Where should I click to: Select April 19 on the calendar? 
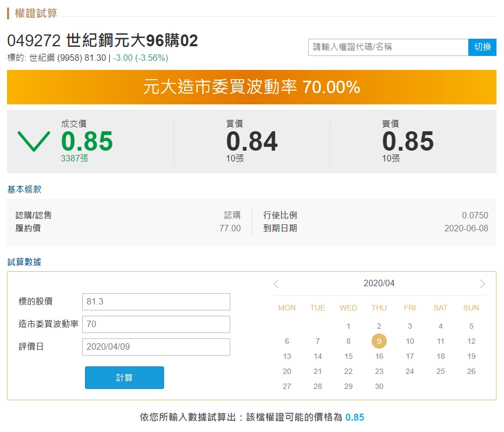click(x=471, y=356)
